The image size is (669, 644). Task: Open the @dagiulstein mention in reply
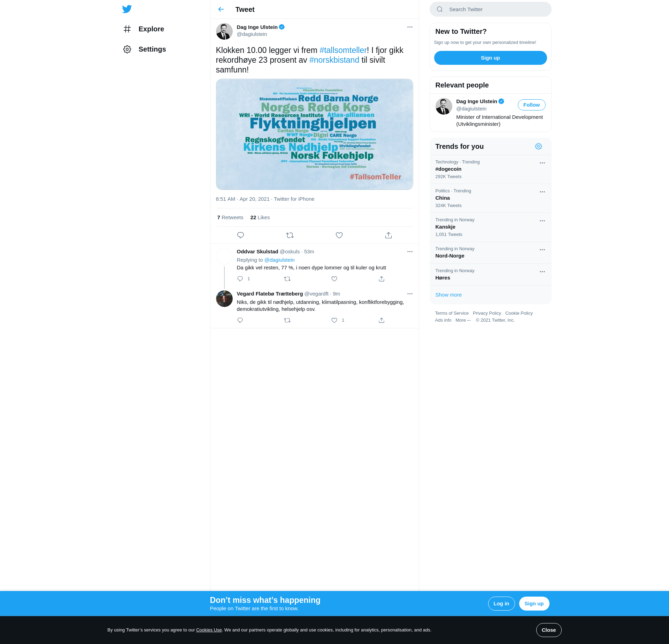pos(279,260)
